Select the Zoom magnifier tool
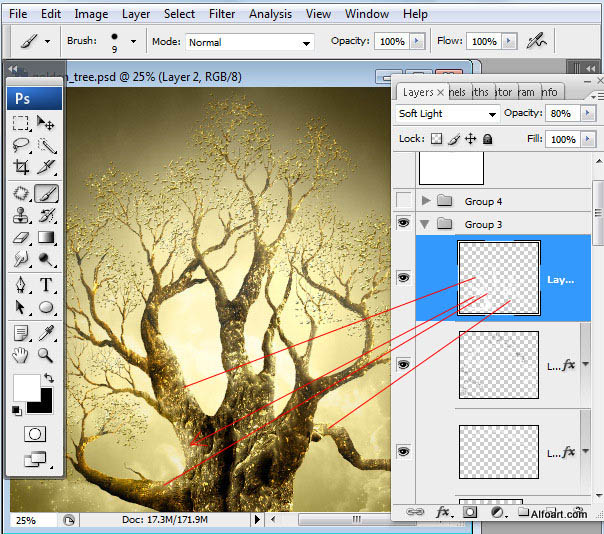The height and width of the screenshot is (534, 604). 46,354
